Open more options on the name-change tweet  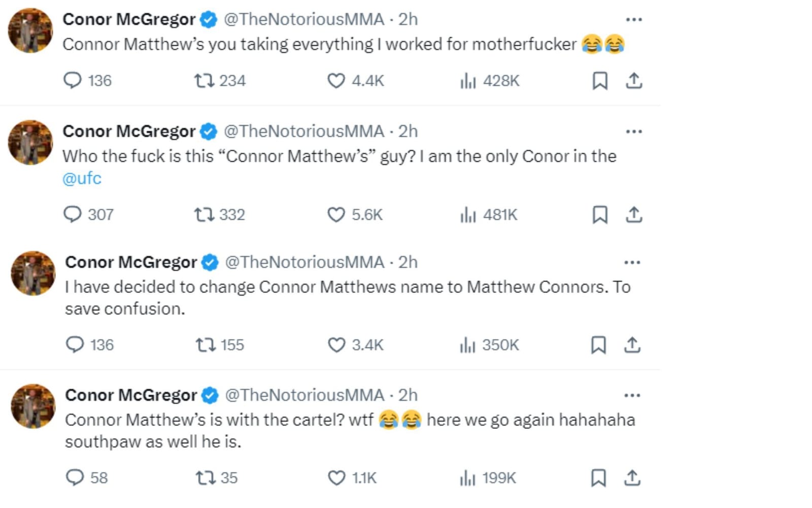633,262
